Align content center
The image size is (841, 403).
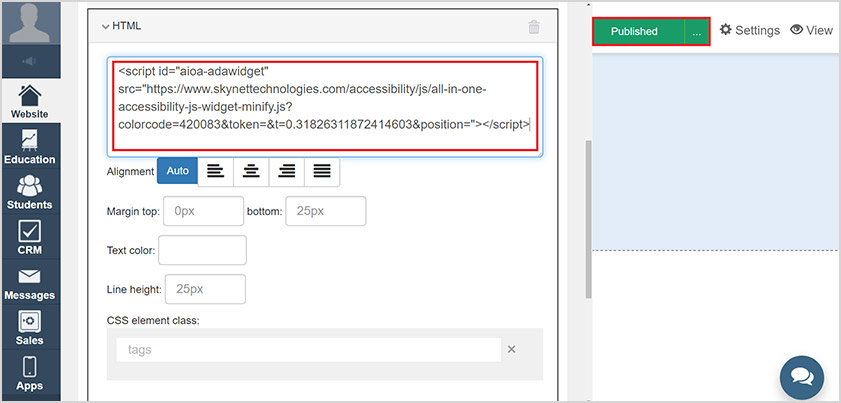(251, 172)
